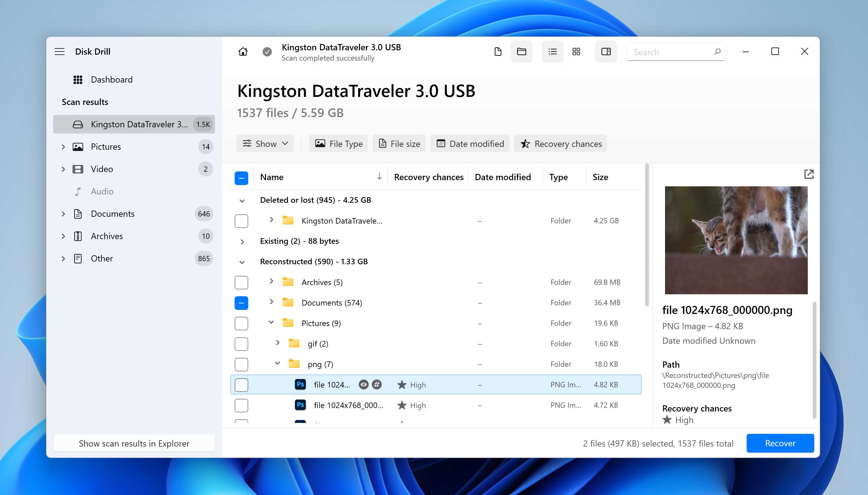Check the highlighted file 1024... checkbox

[x=241, y=385]
